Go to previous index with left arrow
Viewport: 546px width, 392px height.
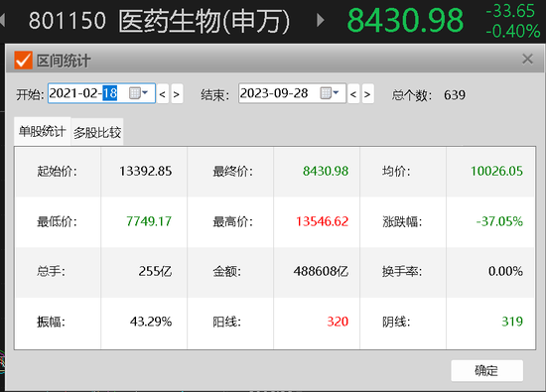(2, 20)
